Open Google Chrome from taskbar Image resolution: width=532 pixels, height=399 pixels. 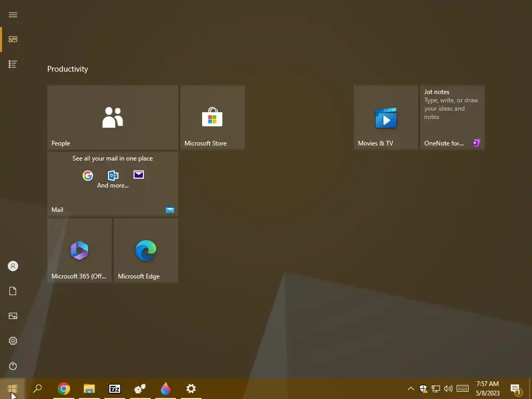pos(64,389)
